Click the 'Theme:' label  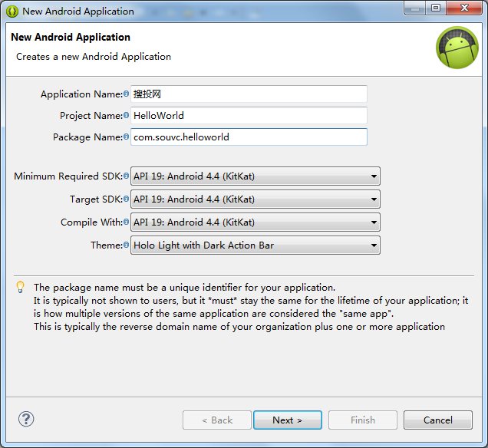pos(107,245)
